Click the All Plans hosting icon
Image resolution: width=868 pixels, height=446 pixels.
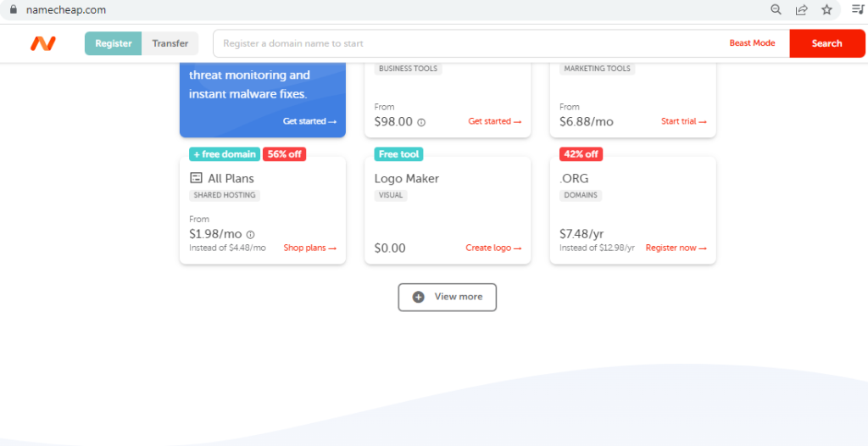pos(196,178)
